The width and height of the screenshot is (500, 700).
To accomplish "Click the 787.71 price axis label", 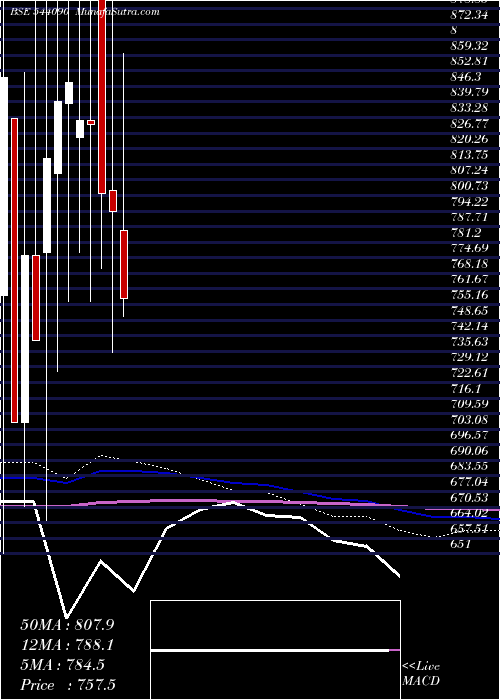I will point(468,217).
